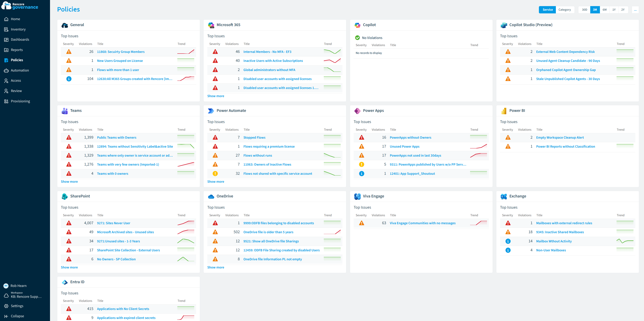Select the 1Y time range tab
644x321 pixels.
coord(614,10)
